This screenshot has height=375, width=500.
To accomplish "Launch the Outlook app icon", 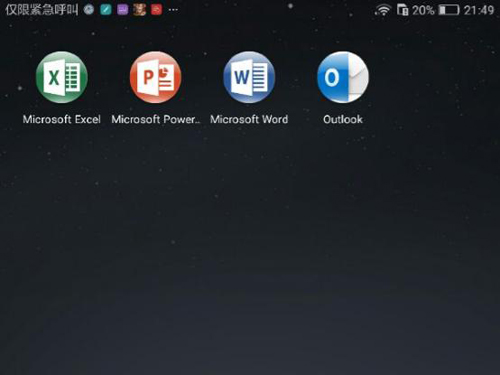I will click(343, 77).
